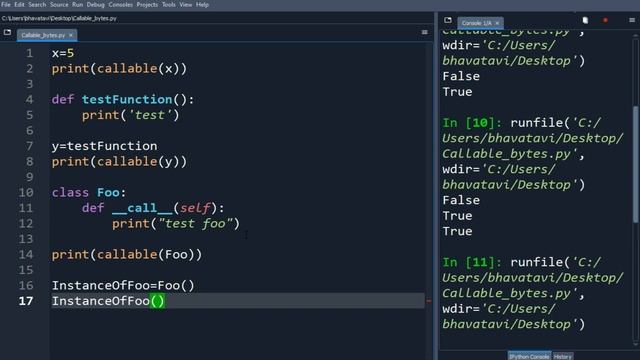Viewport: 640px width, 360px height.
Task: Click 'def testFunction():' on line 4
Action: point(123,100)
